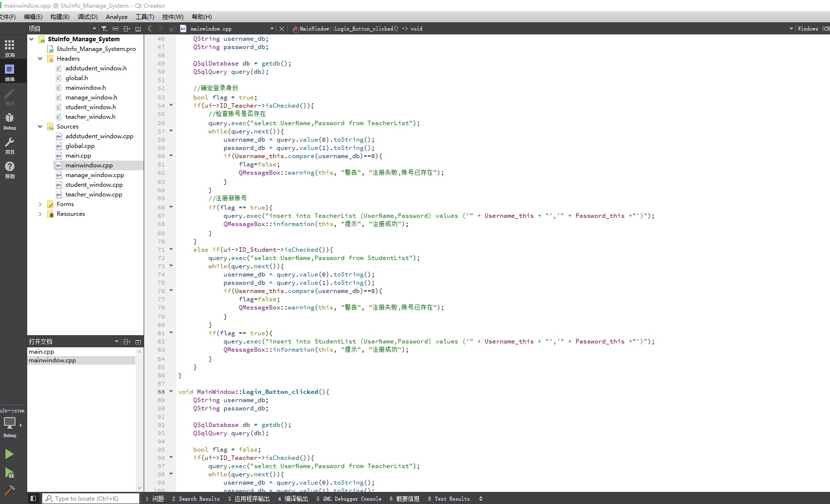Open the Analyze menu
Viewport: 830px width, 504px height.
[x=116, y=16]
